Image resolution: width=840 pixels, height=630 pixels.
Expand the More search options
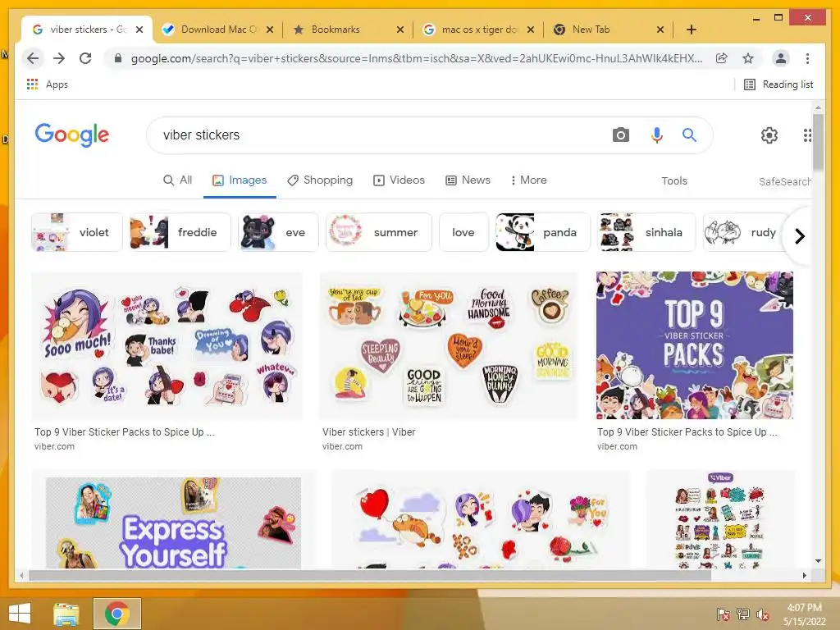point(528,180)
